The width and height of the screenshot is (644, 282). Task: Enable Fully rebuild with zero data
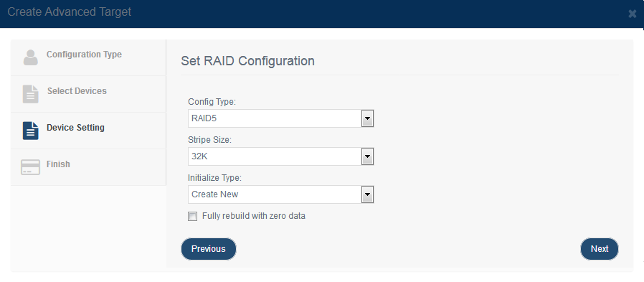click(192, 216)
